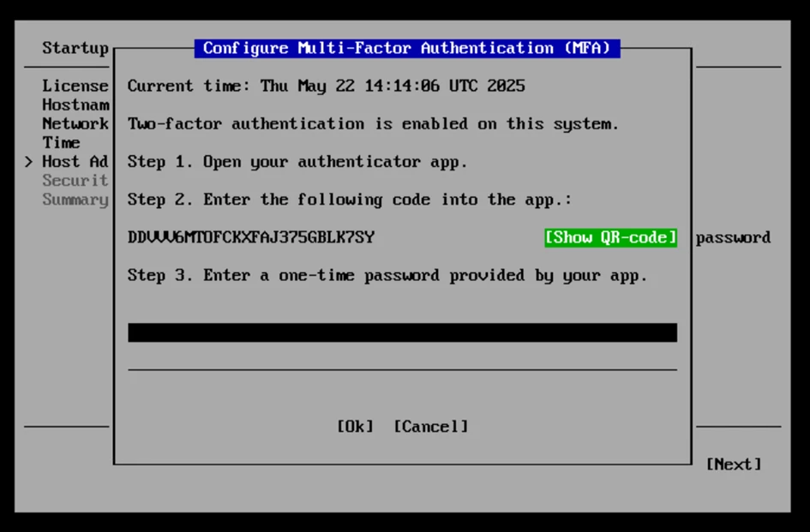Image resolution: width=810 pixels, height=532 pixels.
Task: Cancel the MFA configuration dialog
Action: [x=431, y=427]
